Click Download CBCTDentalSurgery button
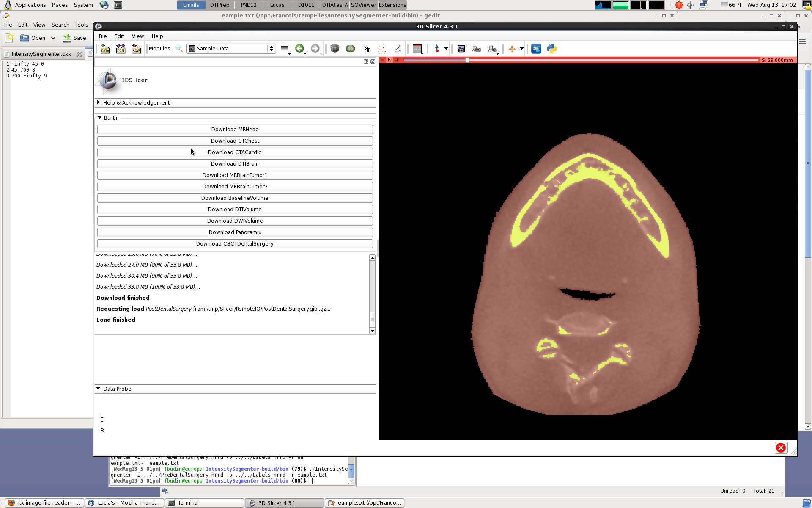 [x=235, y=244]
